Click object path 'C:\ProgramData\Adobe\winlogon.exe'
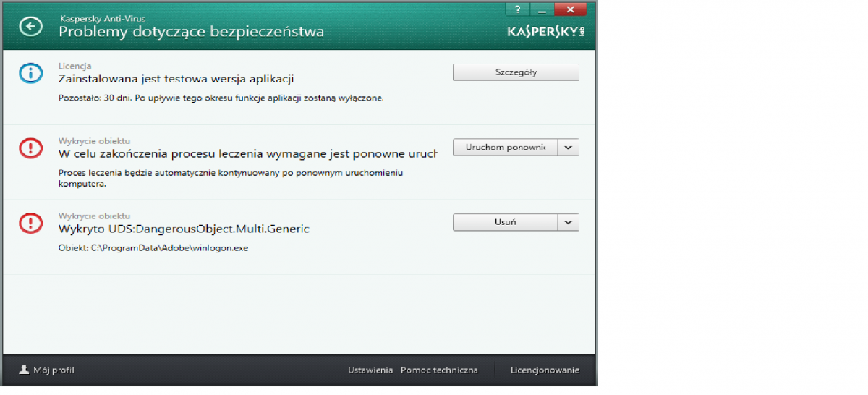This screenshot has height=395, width=868. tap(169, 247)
